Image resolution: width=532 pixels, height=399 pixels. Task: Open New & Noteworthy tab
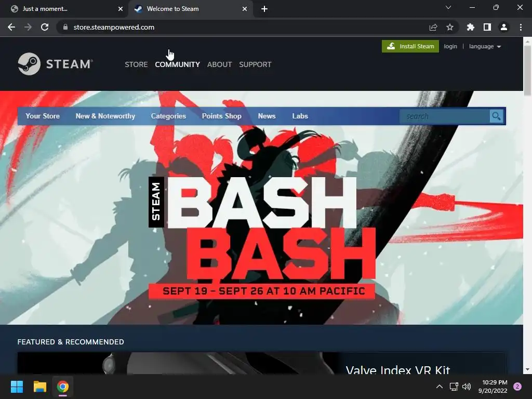(x=105, y=116)
